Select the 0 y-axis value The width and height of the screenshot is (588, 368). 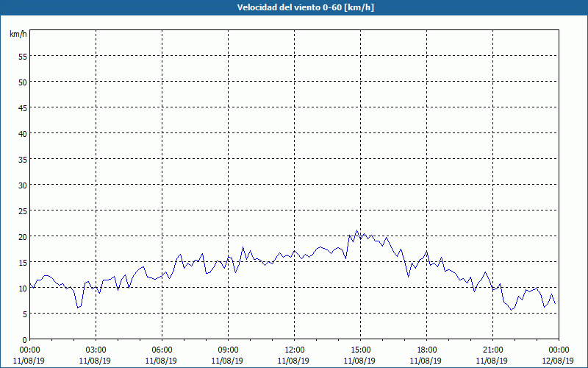[25, 340]
